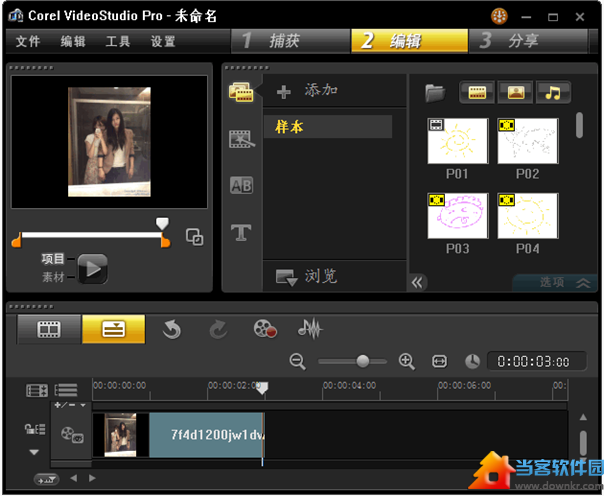The image size is (604, 496).
Task: Zoom out the timeline with minus magnifier
Action: [x=297, y=361]
